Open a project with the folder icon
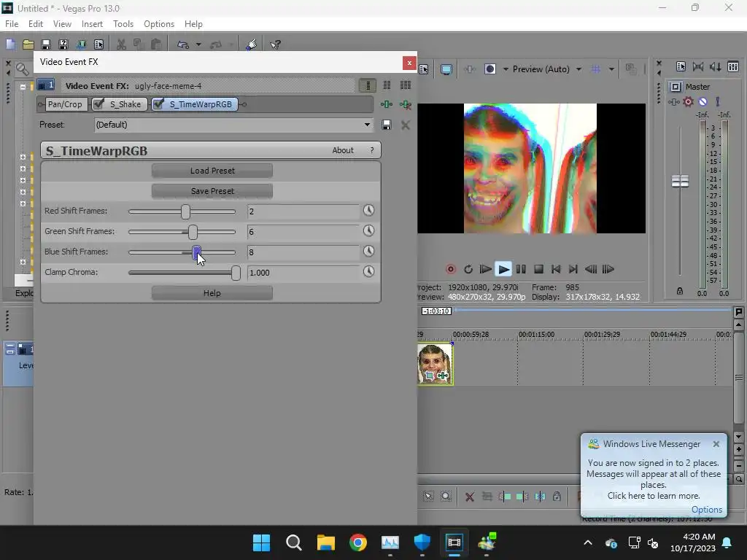Image resolution: width=747 pixels, height=560 pixels. 28,44
